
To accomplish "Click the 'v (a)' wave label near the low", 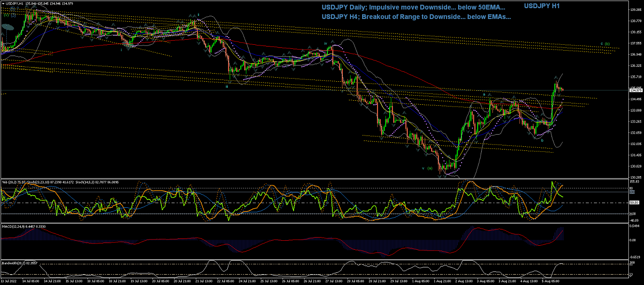I will point(427,168).
